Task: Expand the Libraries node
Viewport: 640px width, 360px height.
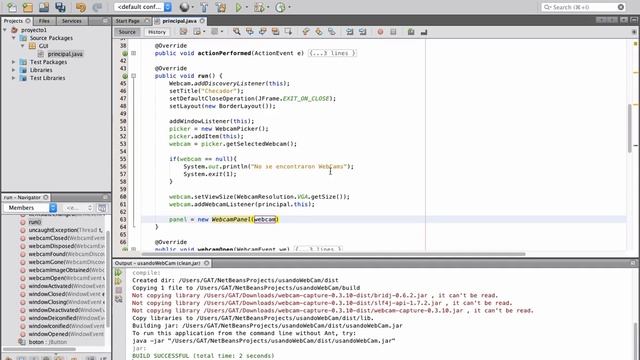Action: click(14, 70)
